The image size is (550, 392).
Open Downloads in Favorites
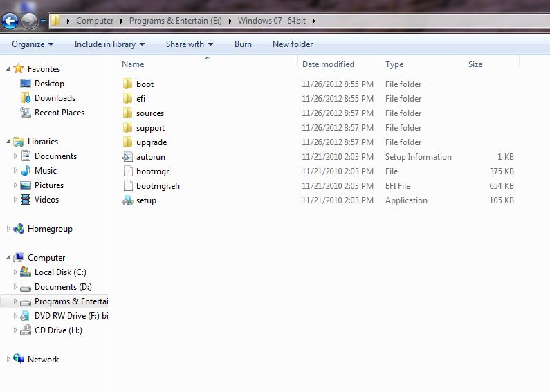click(x=55, y=97)
